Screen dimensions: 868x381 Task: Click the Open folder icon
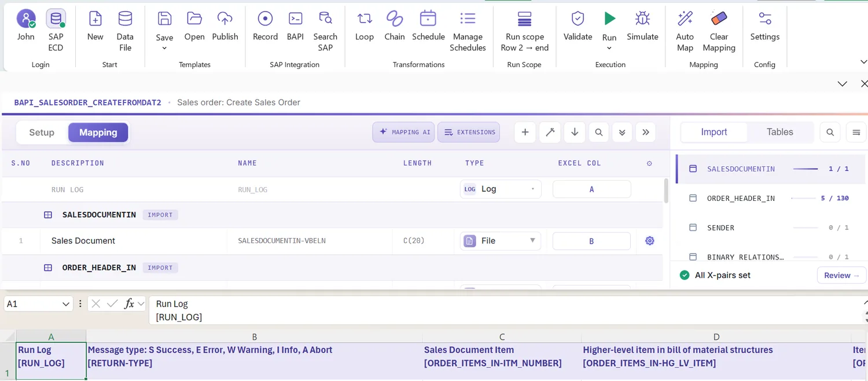(194, 19)
